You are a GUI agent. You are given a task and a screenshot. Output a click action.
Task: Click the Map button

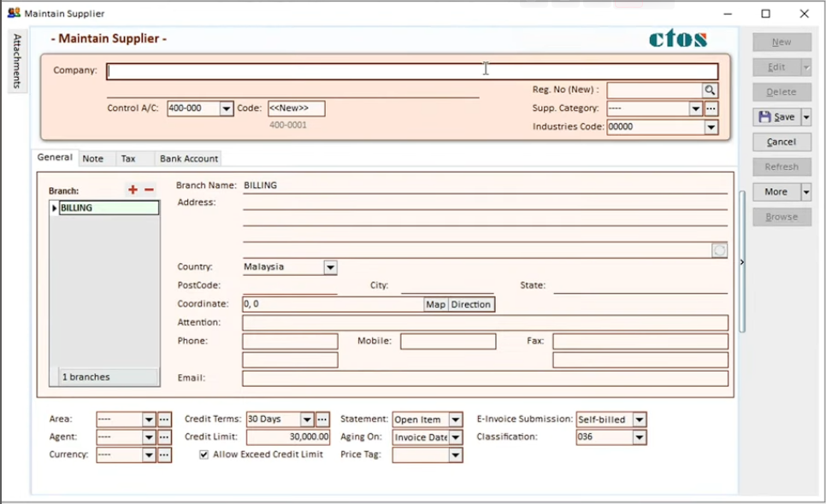pos(435,305)
